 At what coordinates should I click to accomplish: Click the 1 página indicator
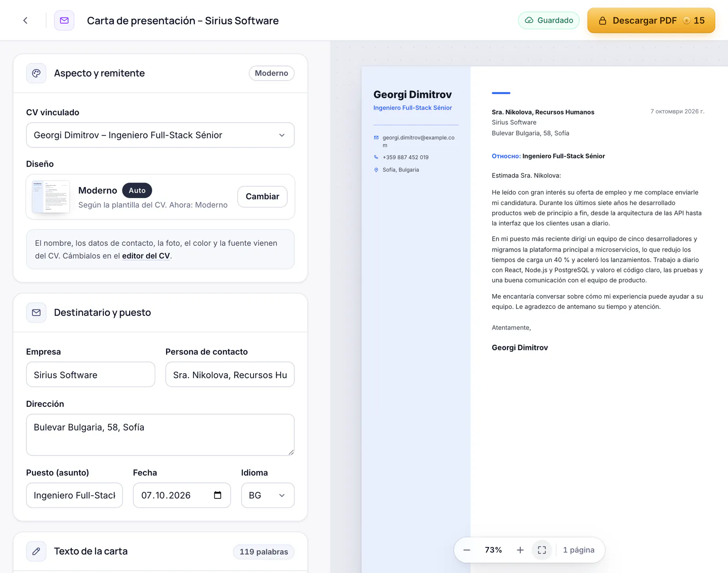(x=579, y=550)
